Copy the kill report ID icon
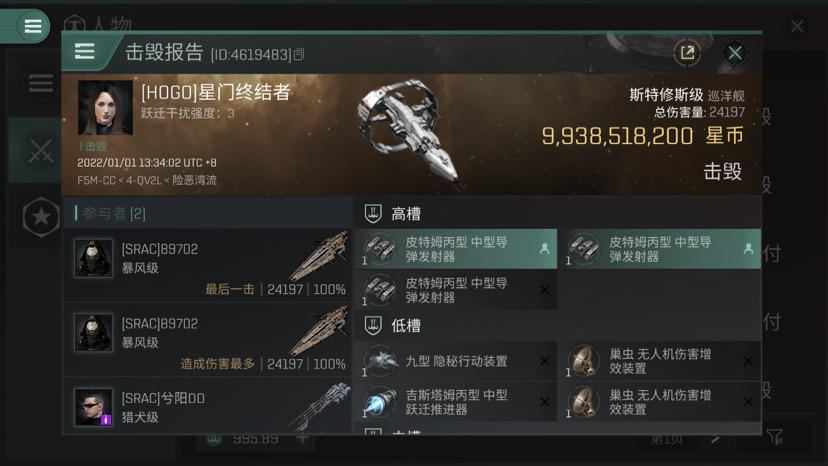The width and height of the screenshot is (828, 466). [299, 54]
